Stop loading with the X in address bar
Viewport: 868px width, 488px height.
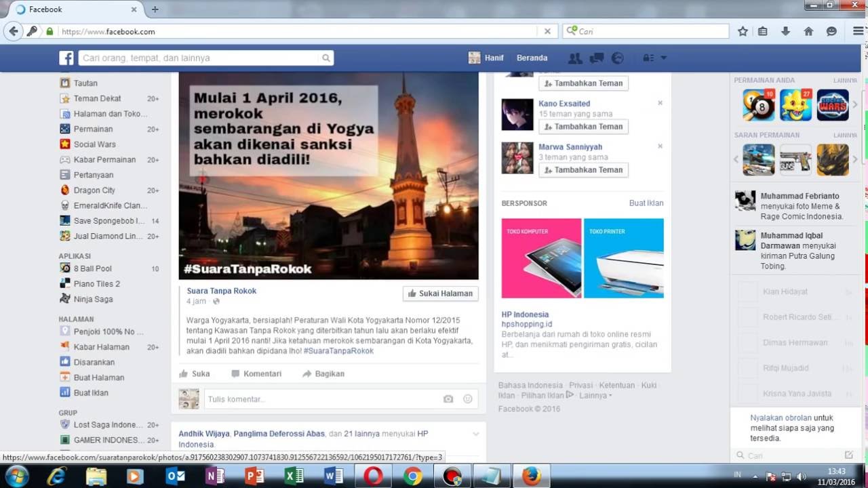pyautogui.click(x=547, y=31)
